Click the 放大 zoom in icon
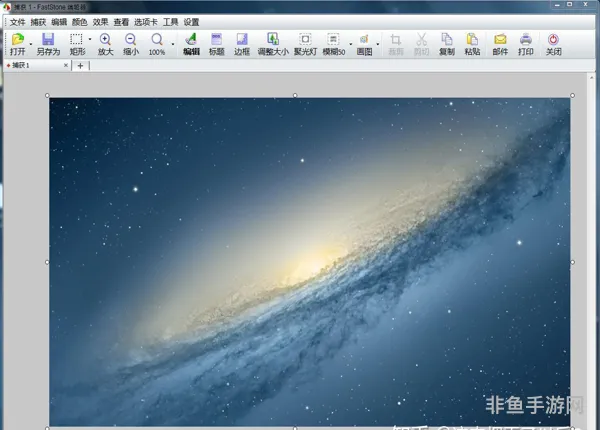The height and width of the screenshot is (430, 600). (105, 44)
